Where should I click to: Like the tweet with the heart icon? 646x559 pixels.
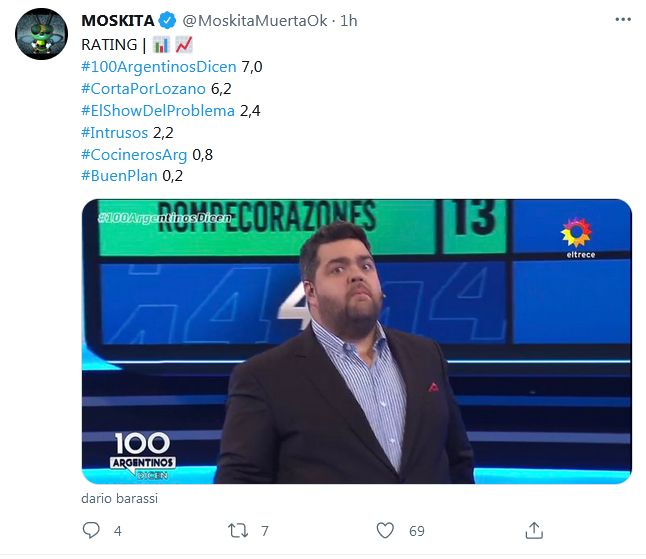coord(385,531)
